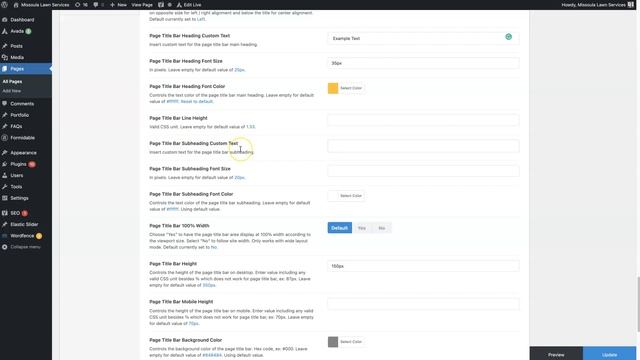Select Yes for 100% Width
Image resolution: width=640 pixels, height=360 pixels.
tap(362, 228)
